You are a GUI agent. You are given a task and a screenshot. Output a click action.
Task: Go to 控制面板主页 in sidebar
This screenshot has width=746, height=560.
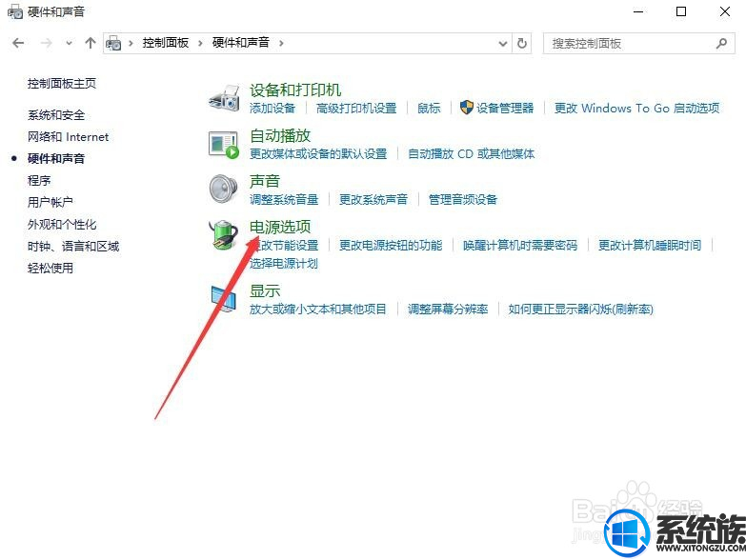(62, 84)
